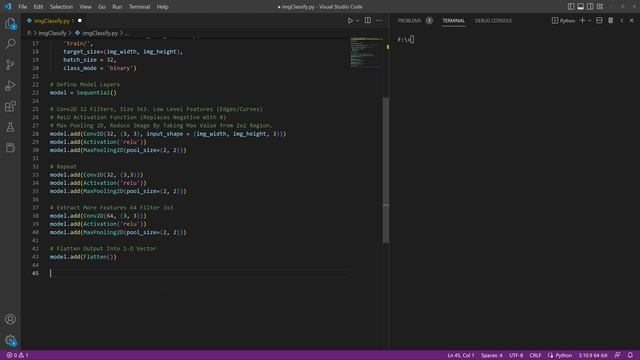
Task: Click Ln 45, Col 1 in status bar
Action: tap(461, 355)
